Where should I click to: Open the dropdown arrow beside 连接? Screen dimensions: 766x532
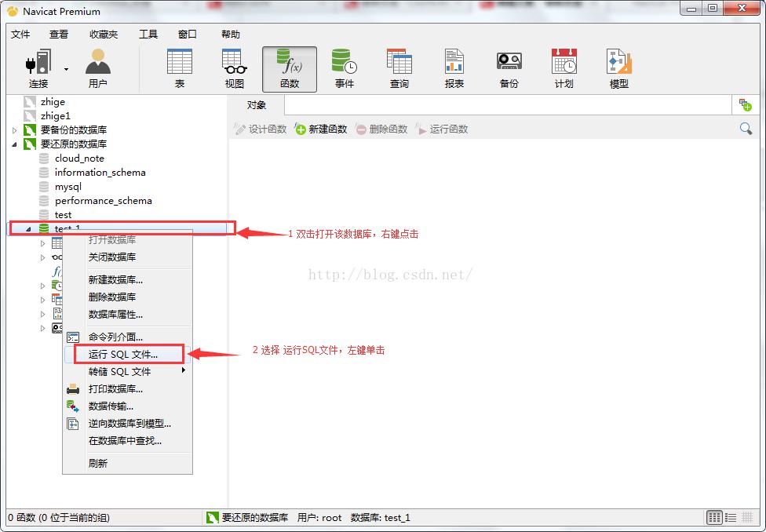tap(66, 69)
